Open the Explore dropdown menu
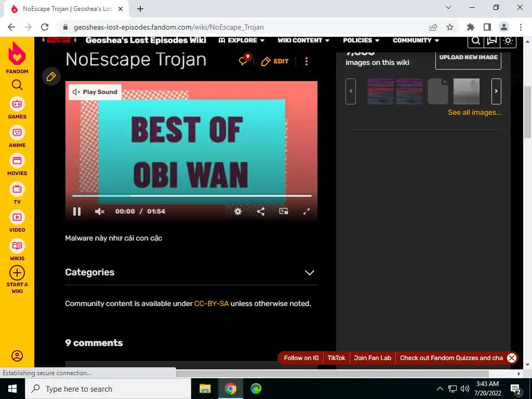The image size is (532, 399). (x=241, y=41)
